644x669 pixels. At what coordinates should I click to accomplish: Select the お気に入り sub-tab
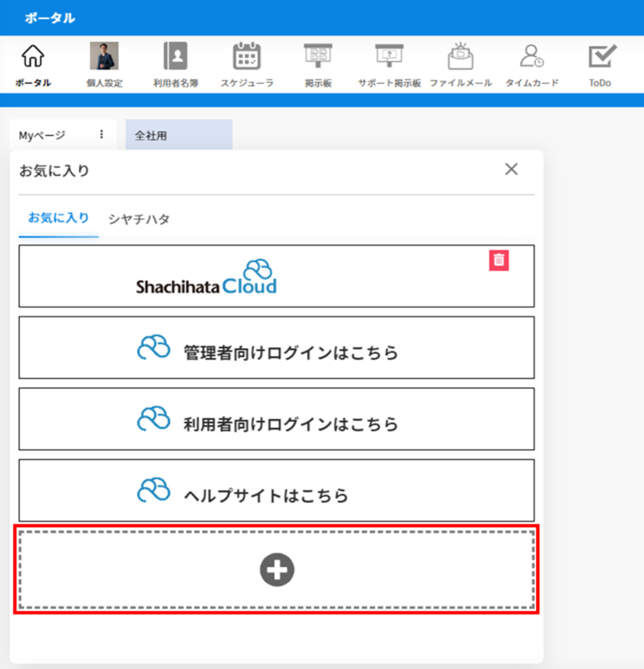point(58,218)
